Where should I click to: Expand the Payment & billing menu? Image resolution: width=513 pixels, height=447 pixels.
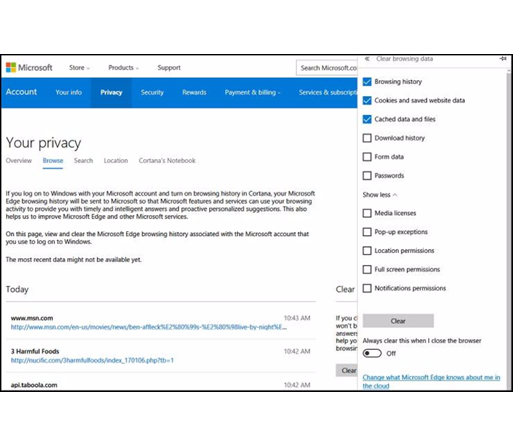252,93
